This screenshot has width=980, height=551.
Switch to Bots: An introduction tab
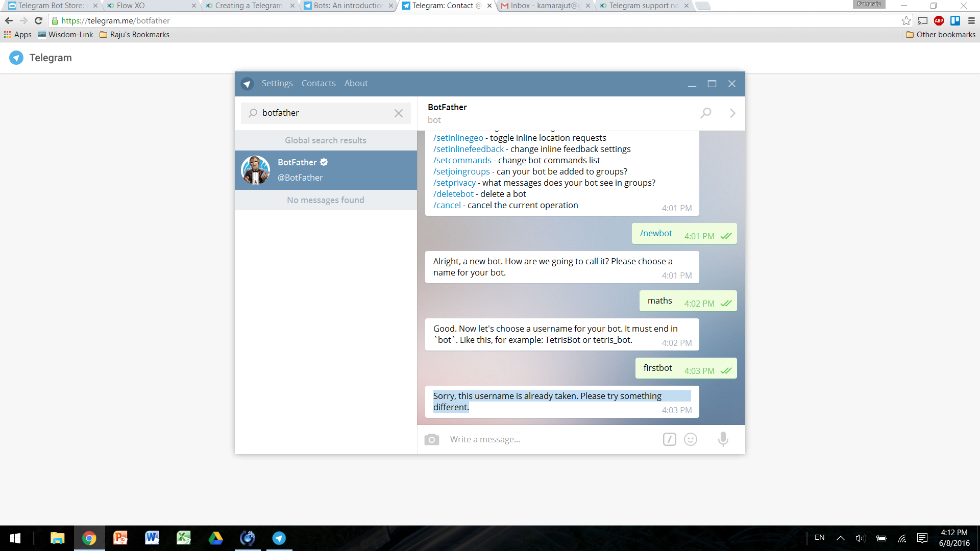click(348, 6)
